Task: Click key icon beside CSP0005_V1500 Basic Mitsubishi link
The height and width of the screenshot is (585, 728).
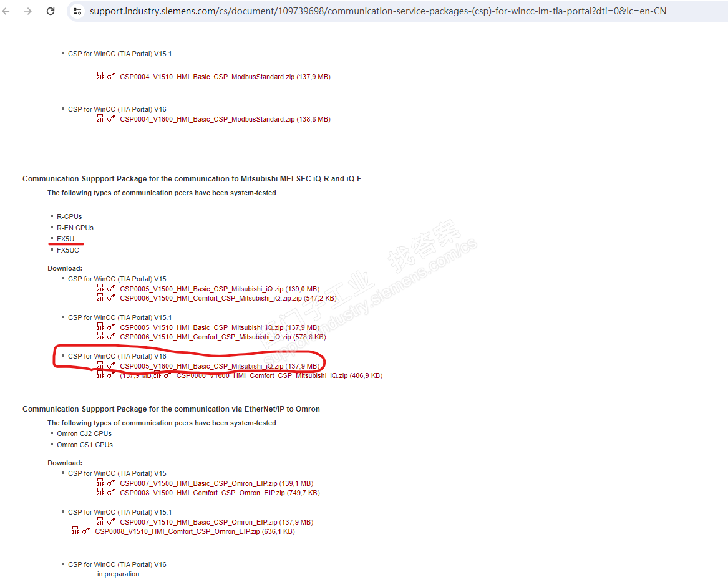Action: (111, 288)
